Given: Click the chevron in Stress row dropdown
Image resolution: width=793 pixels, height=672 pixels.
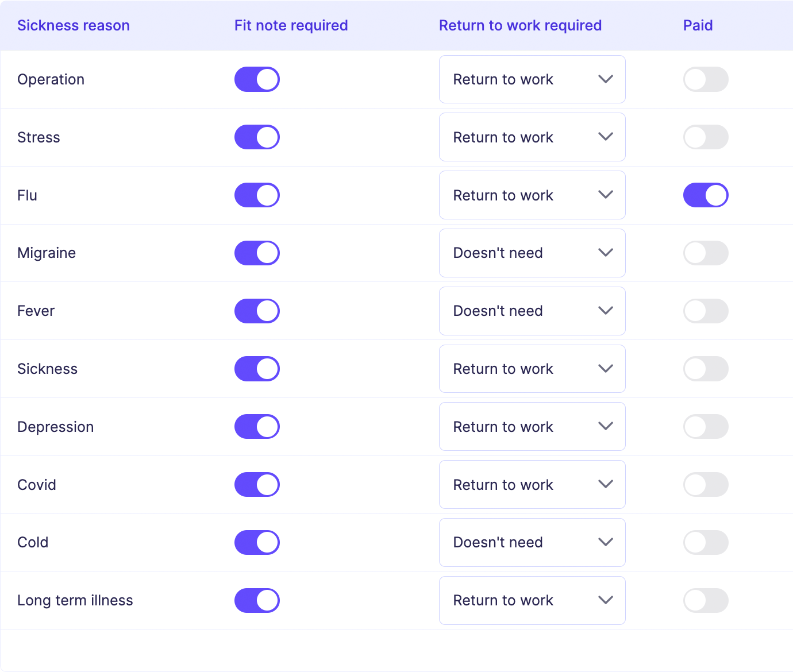Looking at the screenshot, I should point(606,137).
